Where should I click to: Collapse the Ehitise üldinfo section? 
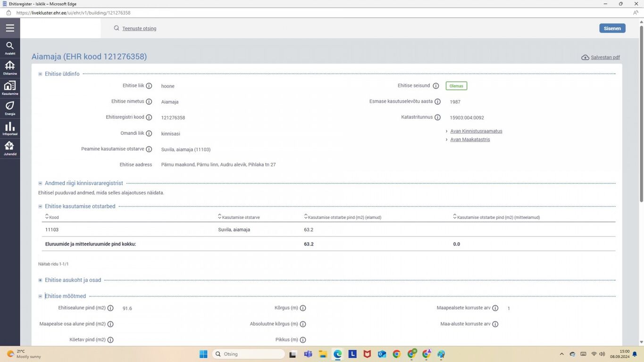(x=40, y=74)
